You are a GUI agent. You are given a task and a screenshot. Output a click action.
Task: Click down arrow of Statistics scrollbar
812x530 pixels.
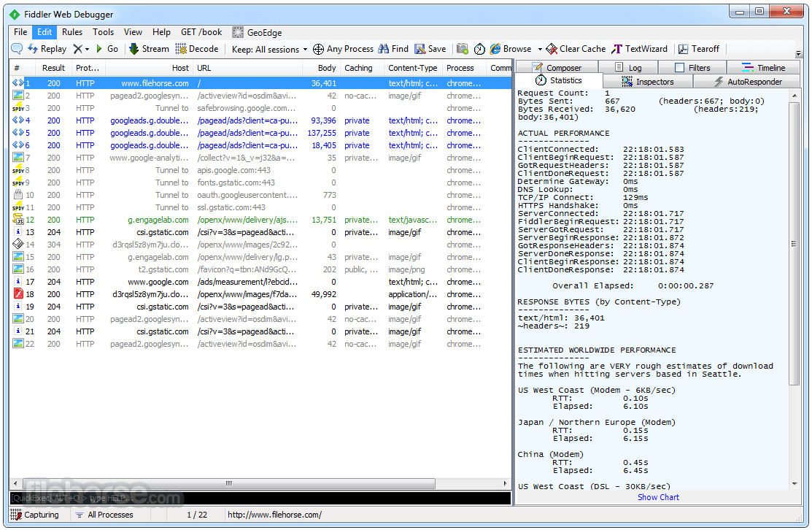pyautogui.click(x=794, y=484)
